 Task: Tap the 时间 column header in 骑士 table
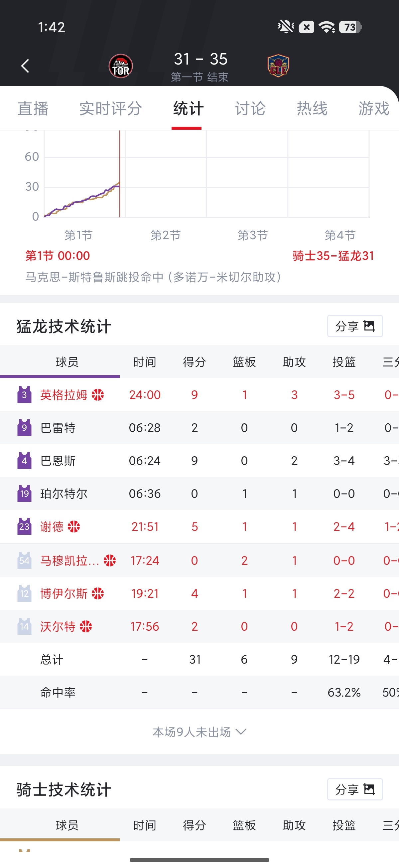point(145,825)
